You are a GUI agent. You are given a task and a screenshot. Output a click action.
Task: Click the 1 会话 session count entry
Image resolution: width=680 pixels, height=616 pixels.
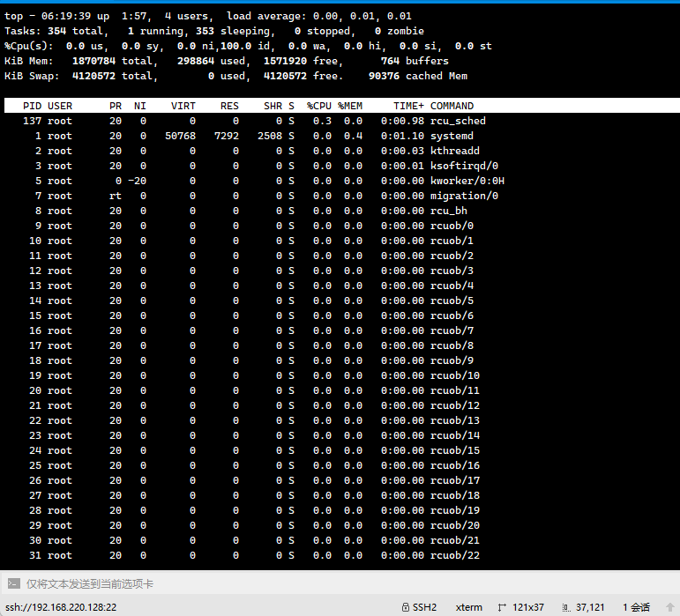coord(636,607)
